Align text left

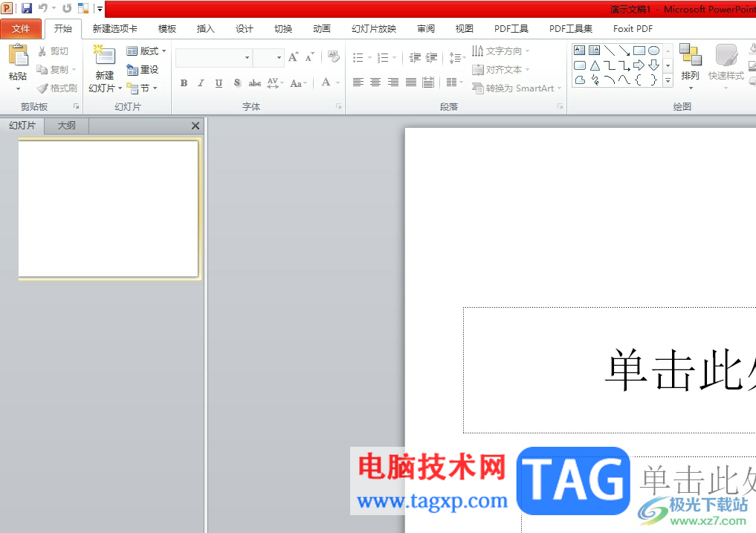coord(358,83)
